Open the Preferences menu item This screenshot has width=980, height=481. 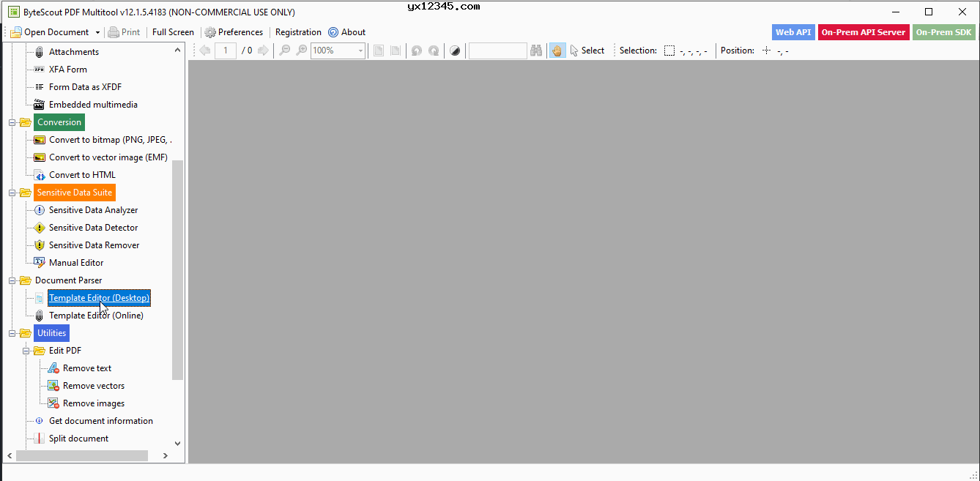pos(234,32)
